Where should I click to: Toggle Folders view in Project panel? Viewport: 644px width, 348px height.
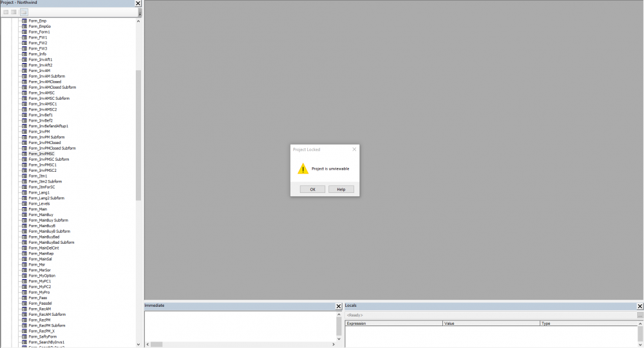(24, 12)
